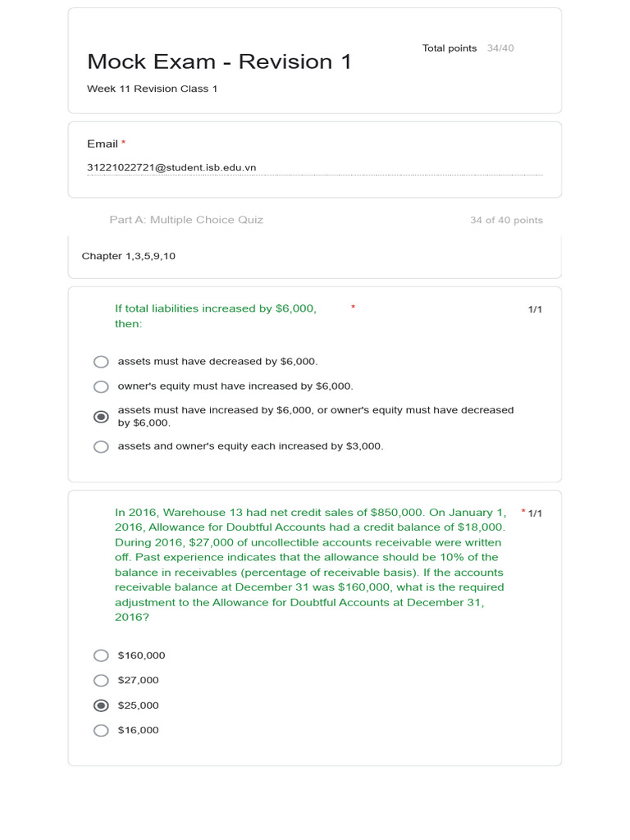Click the total liabilities question text
The height and width of the screenshot is (840, 630).
(x=215, y=316)
